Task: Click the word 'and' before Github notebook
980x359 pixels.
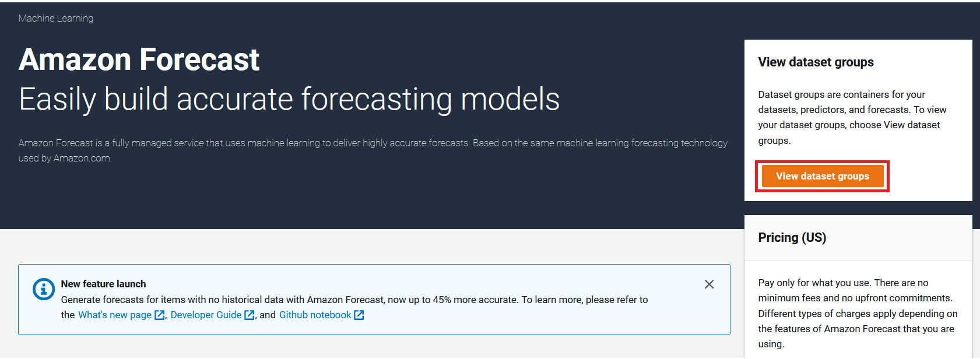Action: point(268,315)
